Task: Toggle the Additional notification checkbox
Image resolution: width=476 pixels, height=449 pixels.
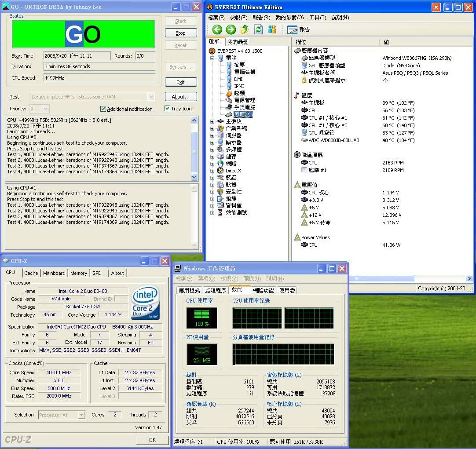Action: (103, 109)
